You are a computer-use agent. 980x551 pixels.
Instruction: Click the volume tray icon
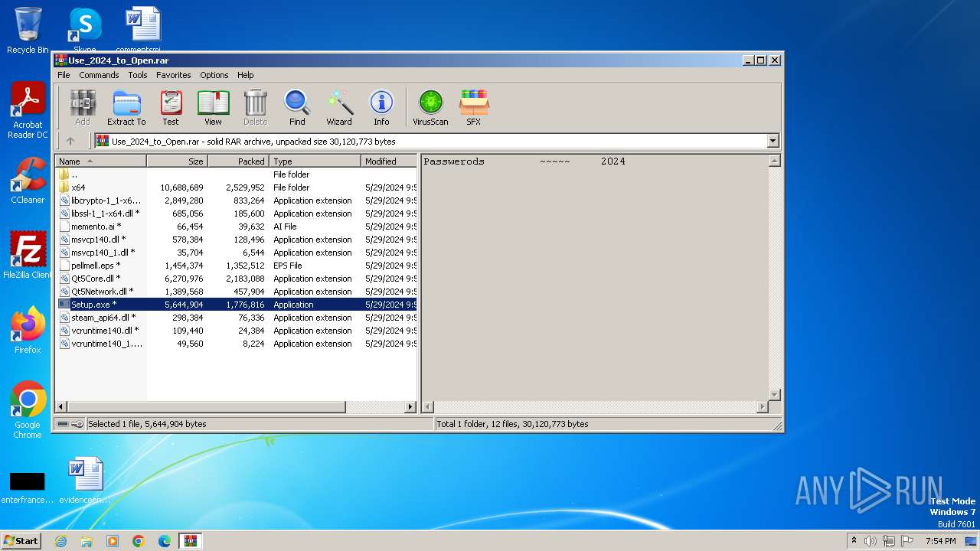click(871, 541)
